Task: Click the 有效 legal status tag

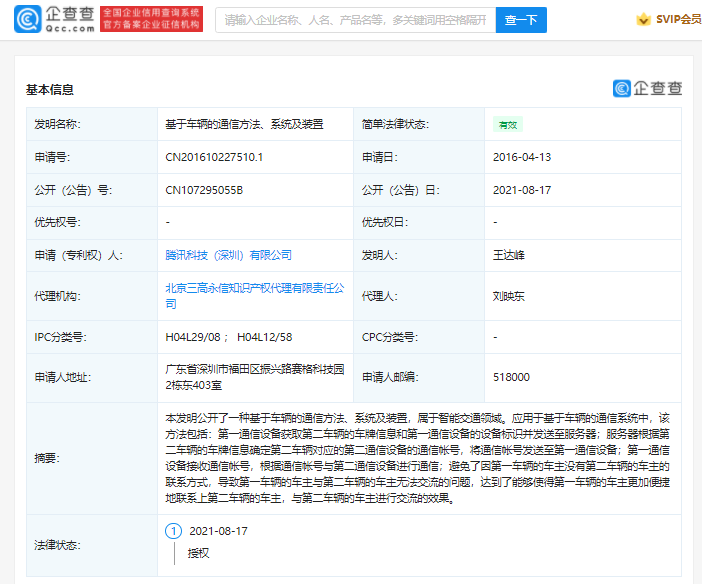Action: click(x=508, y=125)
